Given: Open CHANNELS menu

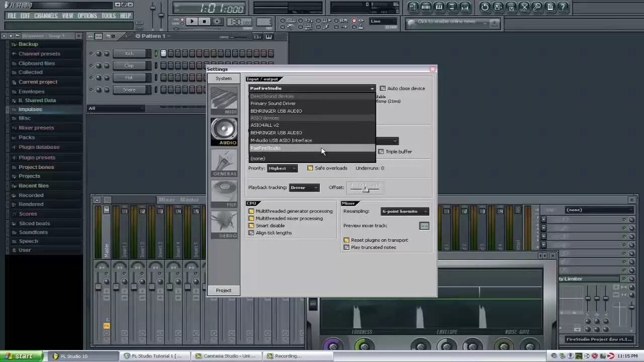Looking at the screenshot, I should [46, 16].
